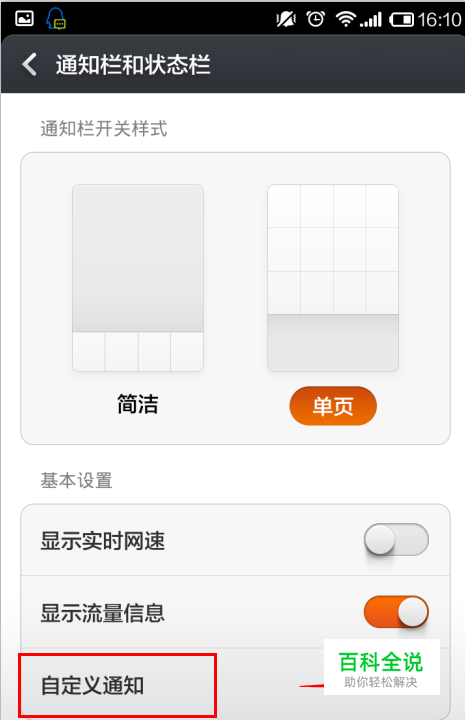Select the 简洁 style label
Viewport: 465px width, 720px height.
(138, 405)
